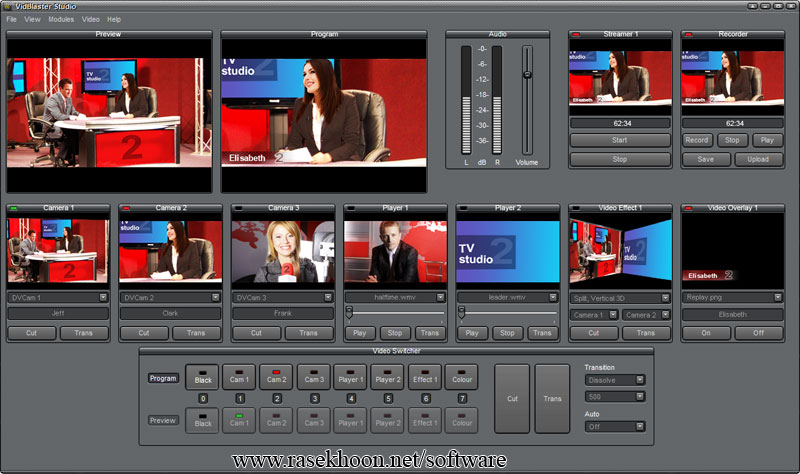Click Trans under Camera 3
The image size is (800, 474).
(308, 333)
